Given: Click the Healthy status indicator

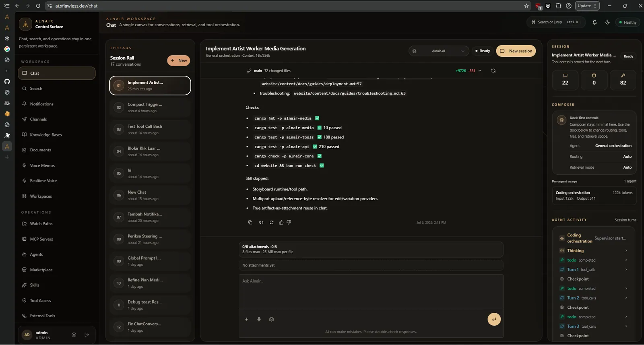Looking at the screenshot, I should click(x=628, y=22).
